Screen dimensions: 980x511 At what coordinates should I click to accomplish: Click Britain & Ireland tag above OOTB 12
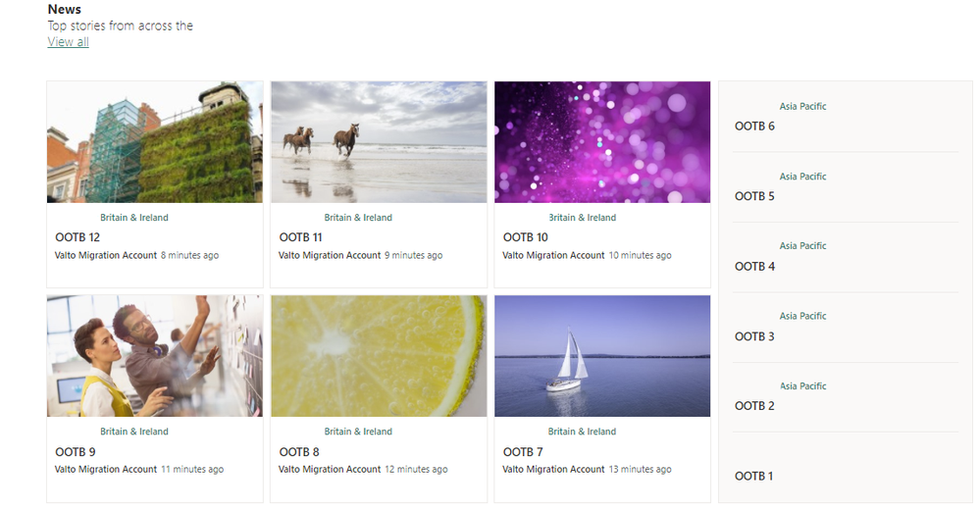click(134, 218)
